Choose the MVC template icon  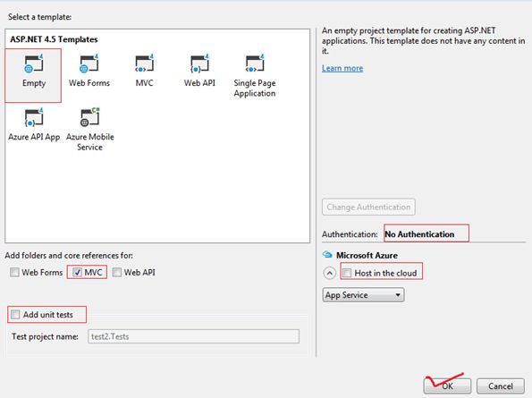(x=144, y=64)
